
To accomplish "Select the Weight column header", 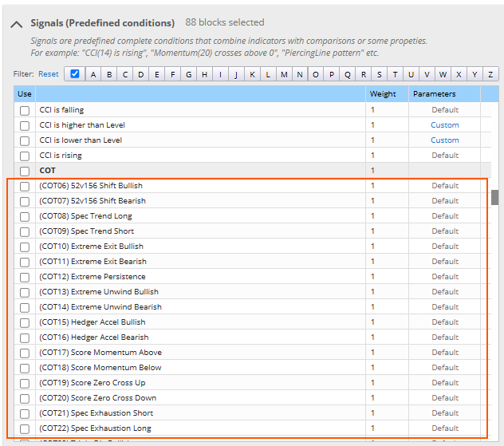I will click(x=383, y=94).
